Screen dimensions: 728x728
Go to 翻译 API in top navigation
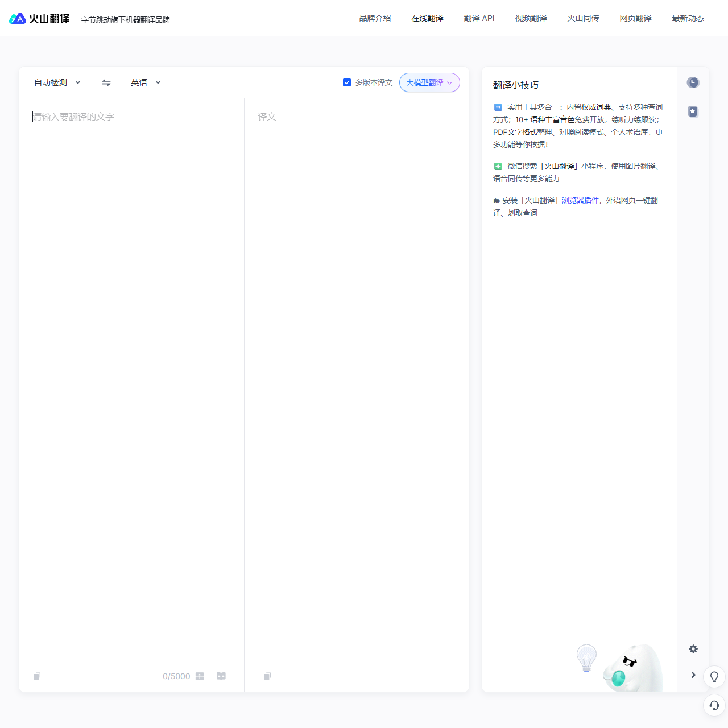click(x=479, y=18)
